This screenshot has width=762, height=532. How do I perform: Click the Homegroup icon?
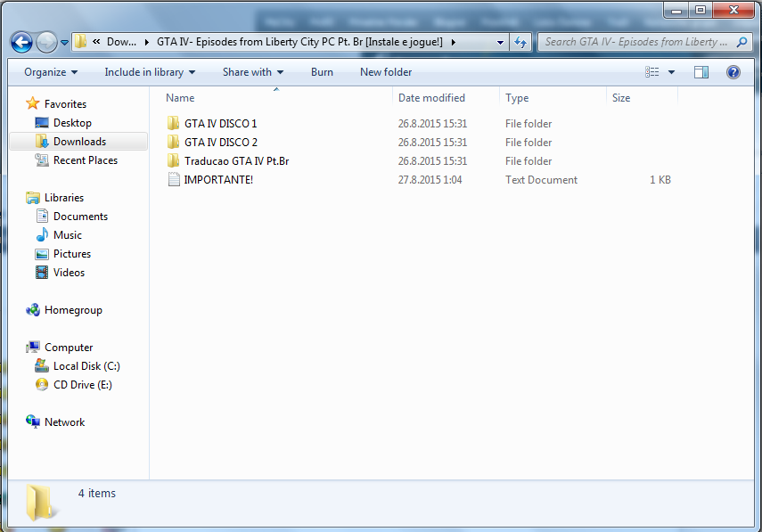(33, 309)
